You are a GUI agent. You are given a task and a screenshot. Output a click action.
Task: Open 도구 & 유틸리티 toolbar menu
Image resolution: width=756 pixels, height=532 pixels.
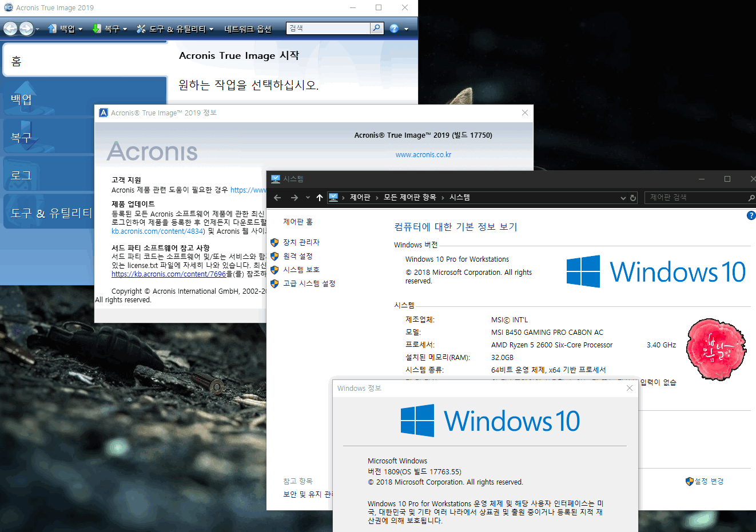pyautogui.click(x=175, y=29)
